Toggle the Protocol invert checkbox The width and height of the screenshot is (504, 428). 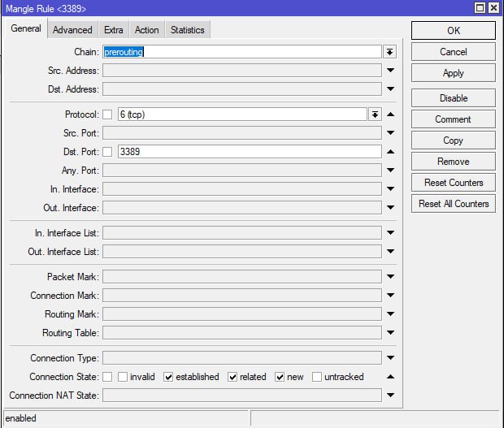click(107, 115)
